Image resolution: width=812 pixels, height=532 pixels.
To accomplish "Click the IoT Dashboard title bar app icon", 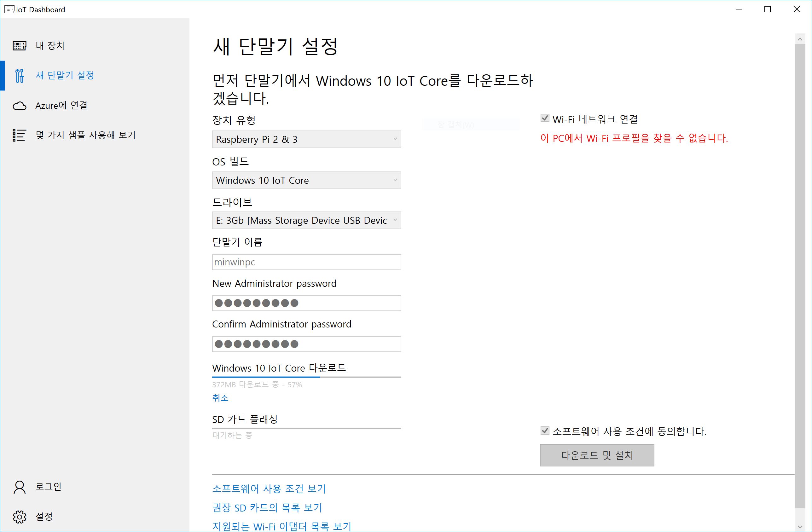I will [9, 9].
